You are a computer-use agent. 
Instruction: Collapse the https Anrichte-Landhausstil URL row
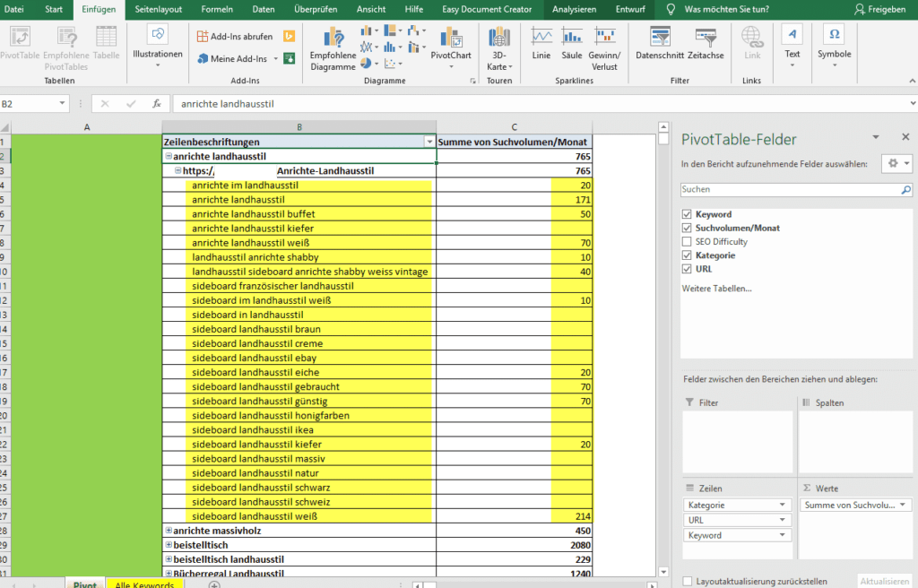coord(178,170)
